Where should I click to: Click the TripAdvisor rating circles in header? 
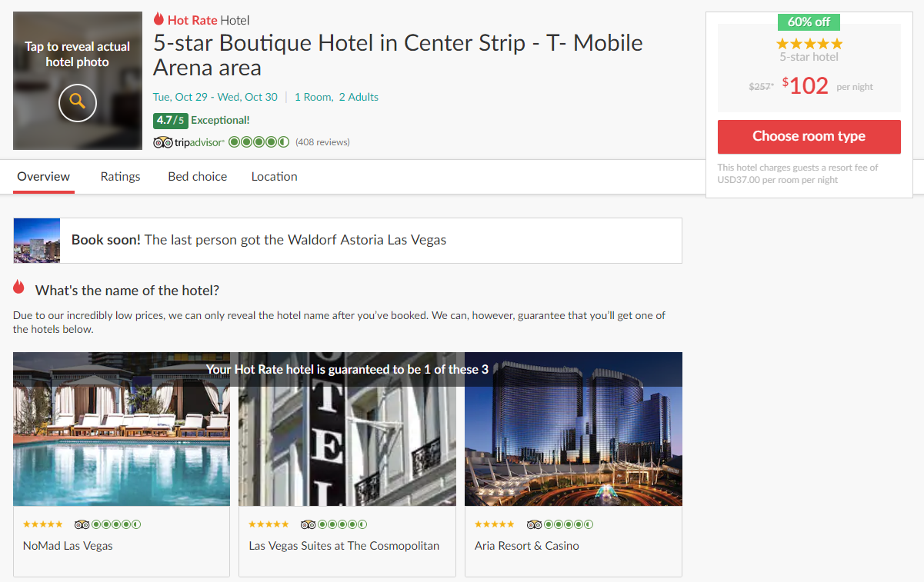[x=259, y=142]
